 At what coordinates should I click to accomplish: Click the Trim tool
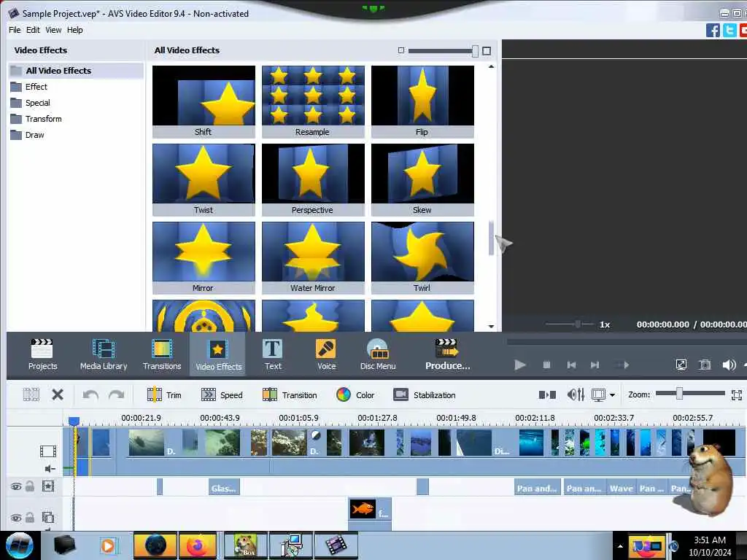[x=164, y=394]
